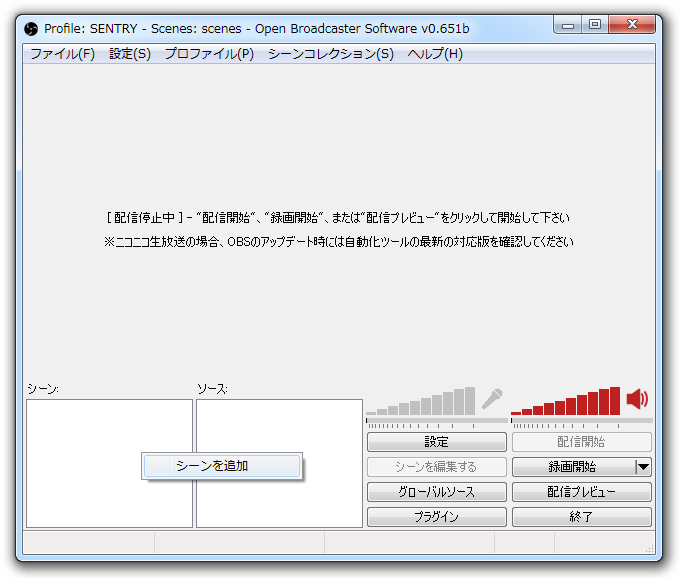Click inside the ソース list box
680x578 pixels.
pos(279,464)
